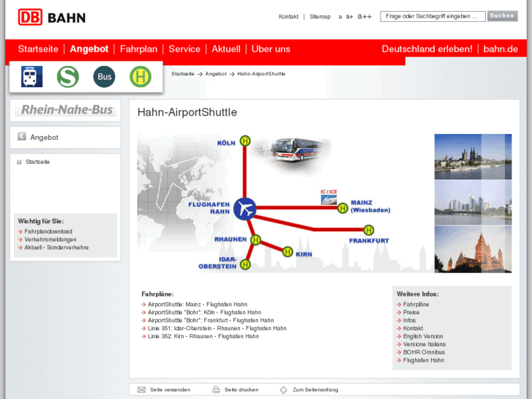Open Preise under Weitere Infos

[411, 313]
